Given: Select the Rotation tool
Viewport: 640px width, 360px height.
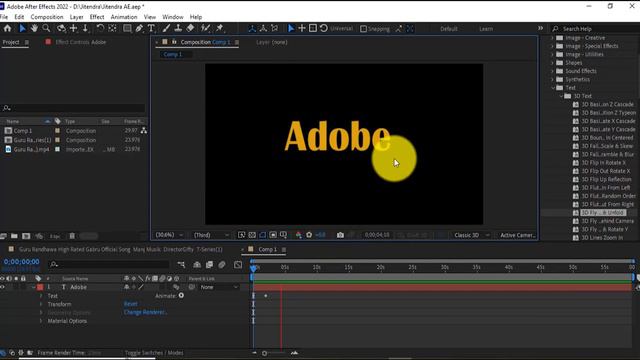Looking at the screenshot, I should coord(100,28).
